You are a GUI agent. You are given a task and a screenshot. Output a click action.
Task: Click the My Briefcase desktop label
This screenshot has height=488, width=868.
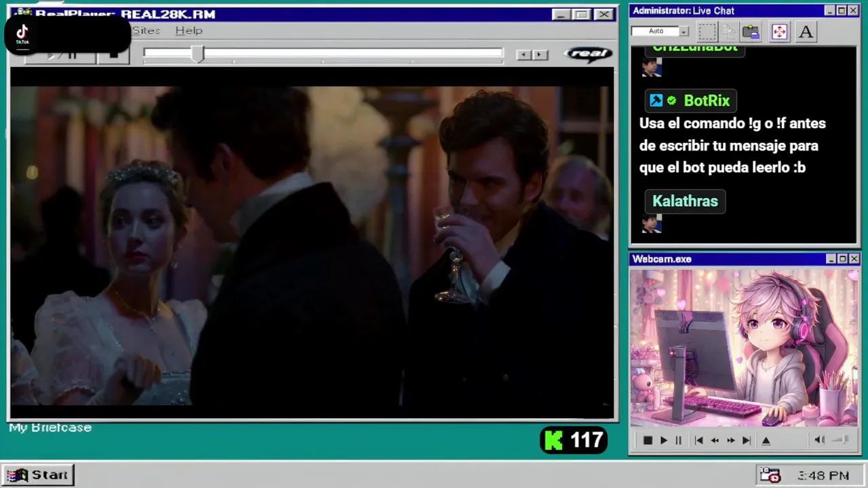pyautogui.click(x=50, y=428)
